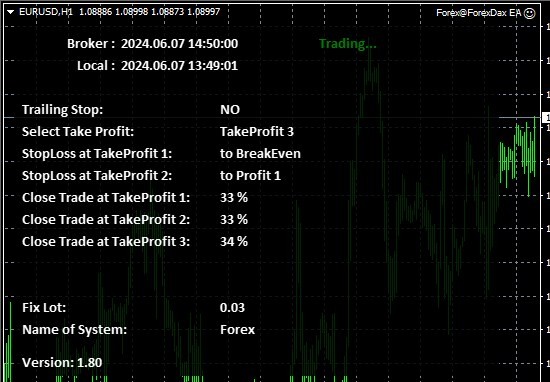Click the Name of System: label
This screenshot has width=550, height=382.
pyautogui.click(x=74, y=330)
